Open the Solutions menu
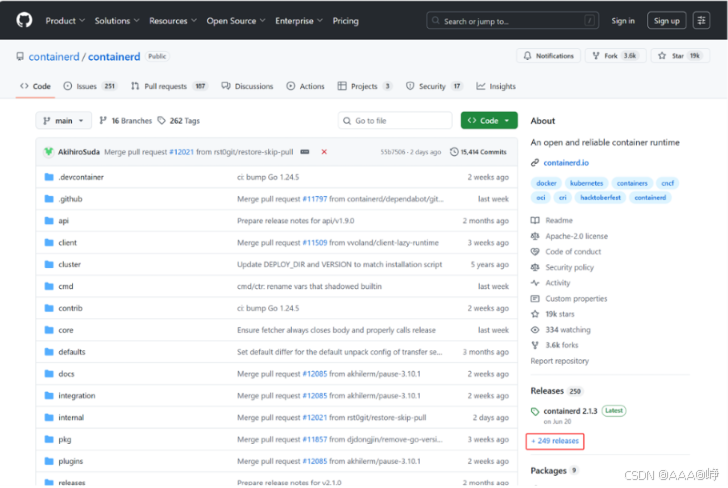The image size is (728, 488). [117, 21]
